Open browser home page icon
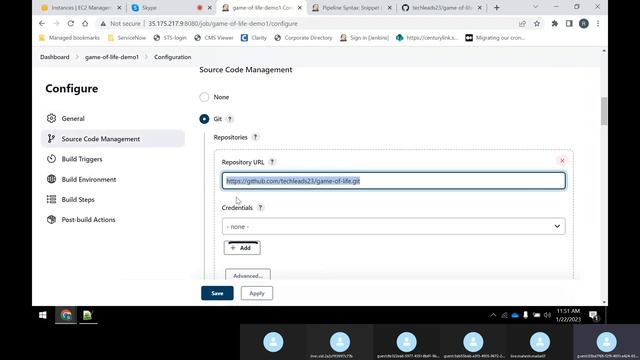This screenshot has height=360, width=640. pyautogui.click(x=85, y=24)
